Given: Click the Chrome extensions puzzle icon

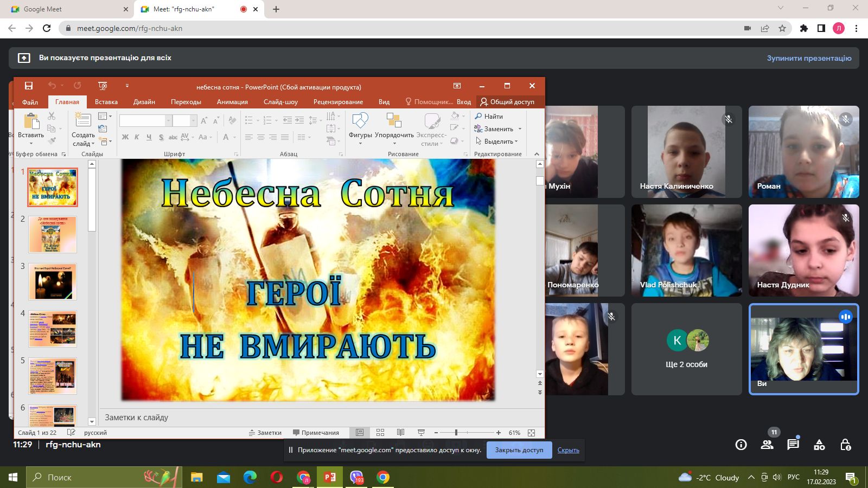Looking at the screenshot, I should point(804,28).
